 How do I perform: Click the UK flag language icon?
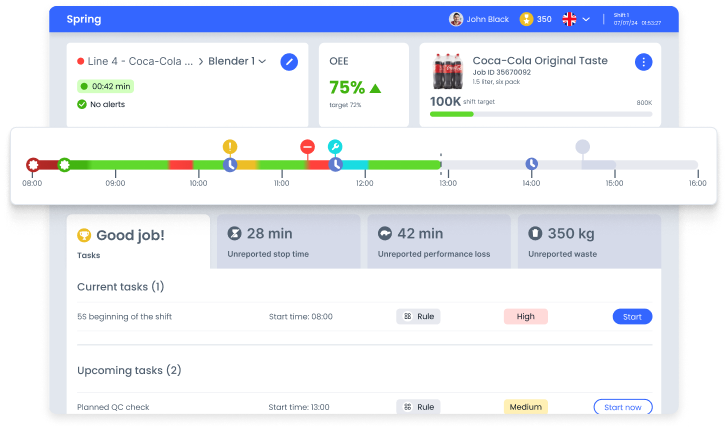569,19
